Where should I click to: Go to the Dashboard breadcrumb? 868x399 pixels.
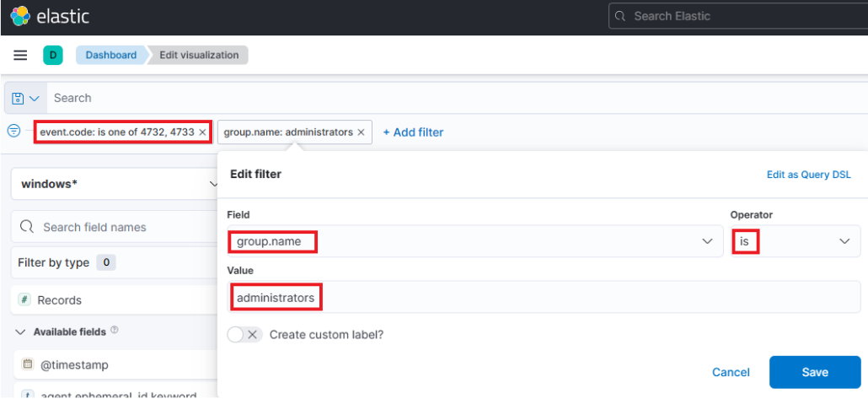pos(110,56)
